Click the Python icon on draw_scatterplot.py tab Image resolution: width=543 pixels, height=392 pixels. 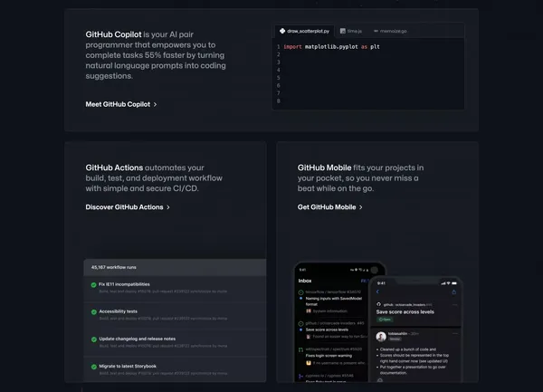click(x=282, y=31)
